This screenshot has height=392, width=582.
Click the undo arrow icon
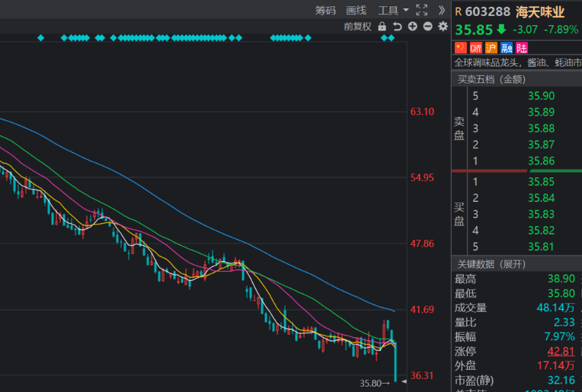click(398, 27)
